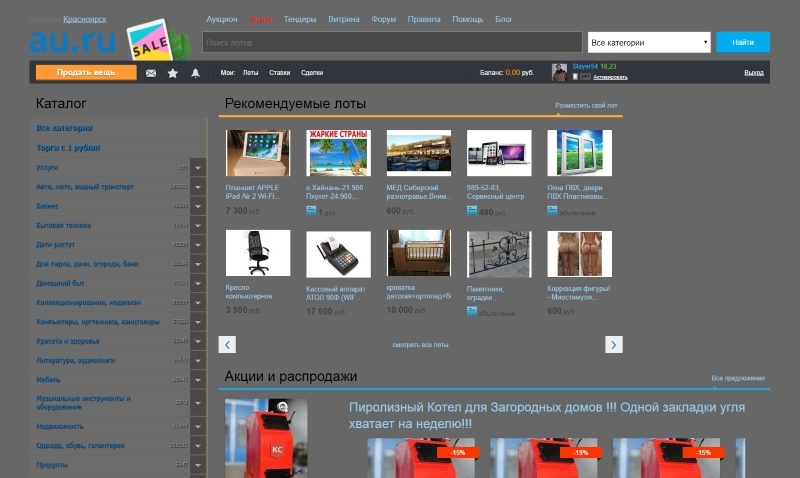Expand the Услуги category arrow
This screenshot has height=478, width=800.
(x=198, y=167)
